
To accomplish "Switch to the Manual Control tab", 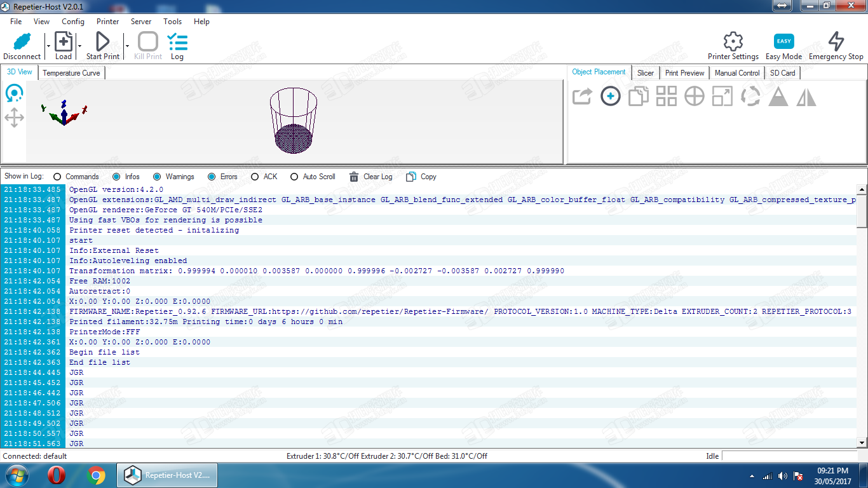I will tap(737, 73).
